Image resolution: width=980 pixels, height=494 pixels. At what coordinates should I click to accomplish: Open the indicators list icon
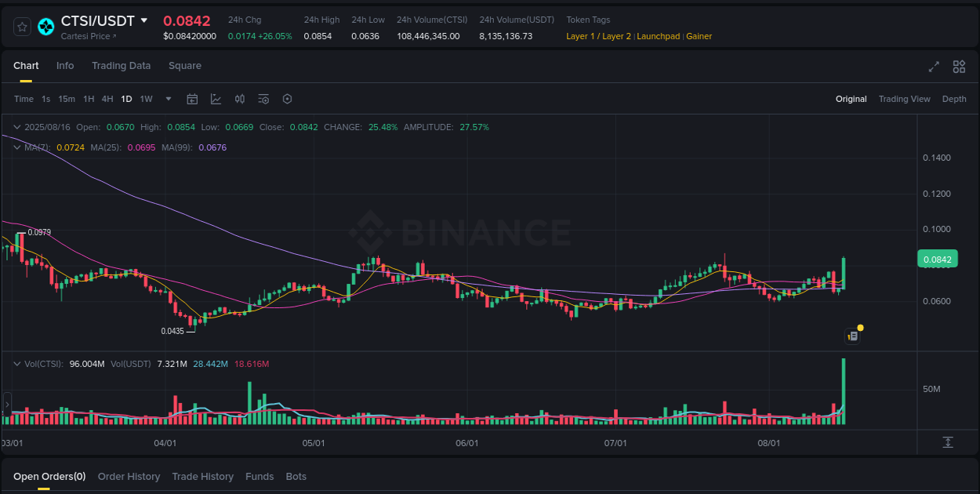pos(263,99)
